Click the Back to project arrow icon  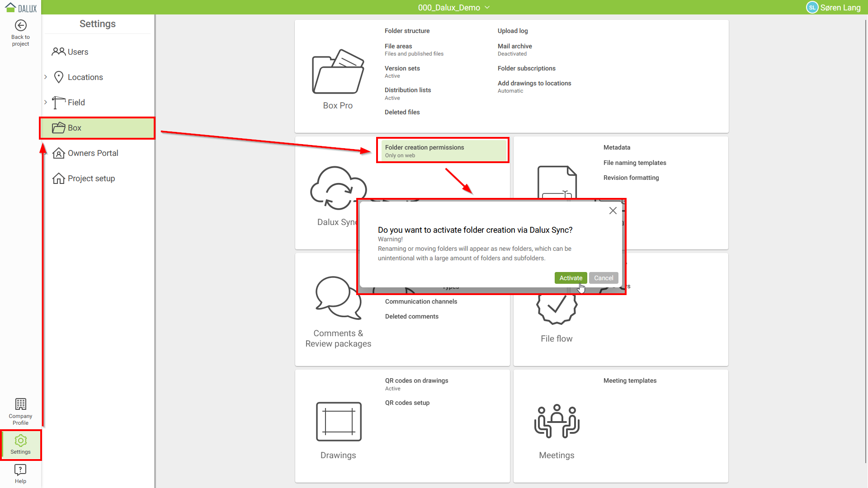(20, 26)
